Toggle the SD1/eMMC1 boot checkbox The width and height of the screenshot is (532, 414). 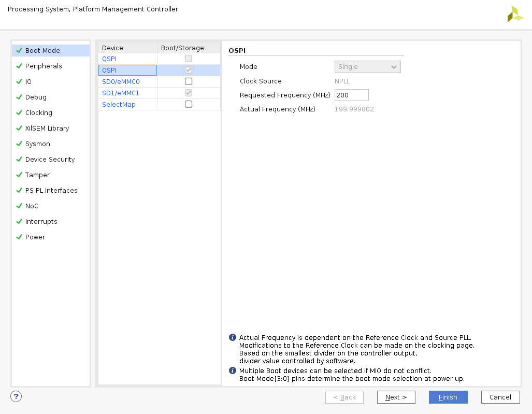coord(189,93)
